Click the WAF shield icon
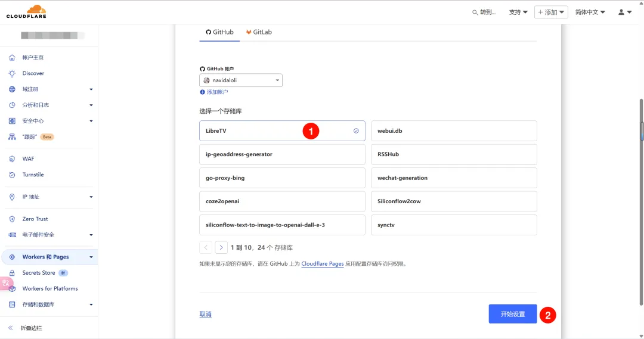 coord(12,159)
